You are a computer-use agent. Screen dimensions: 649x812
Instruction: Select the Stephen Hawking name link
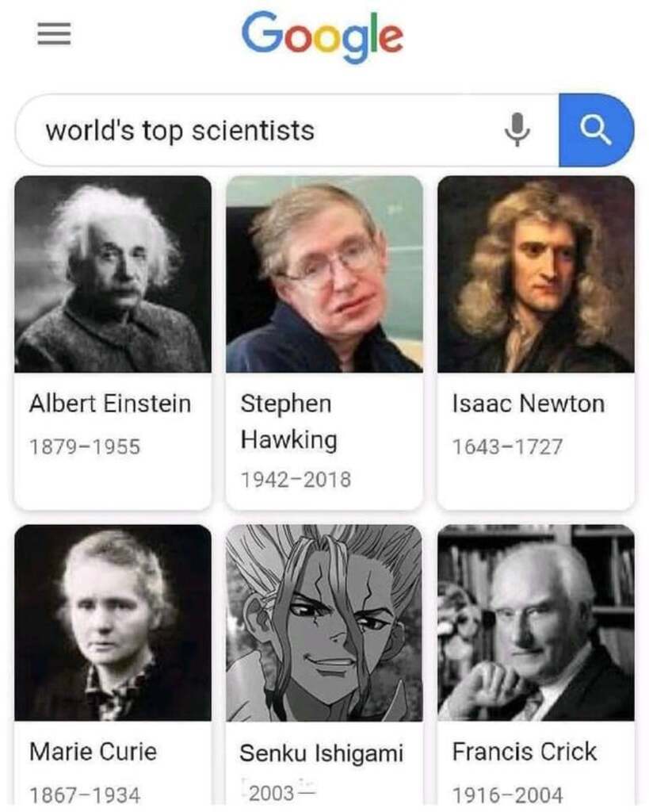[288, 422]
